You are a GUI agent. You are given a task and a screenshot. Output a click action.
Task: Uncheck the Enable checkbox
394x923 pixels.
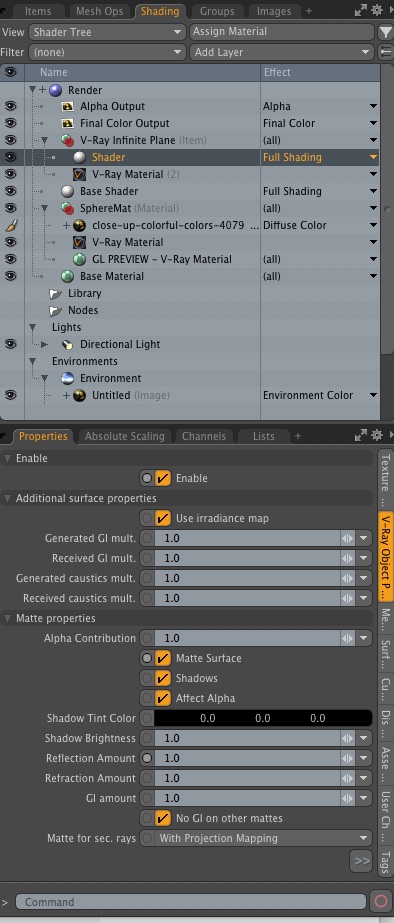coord(163,478)
